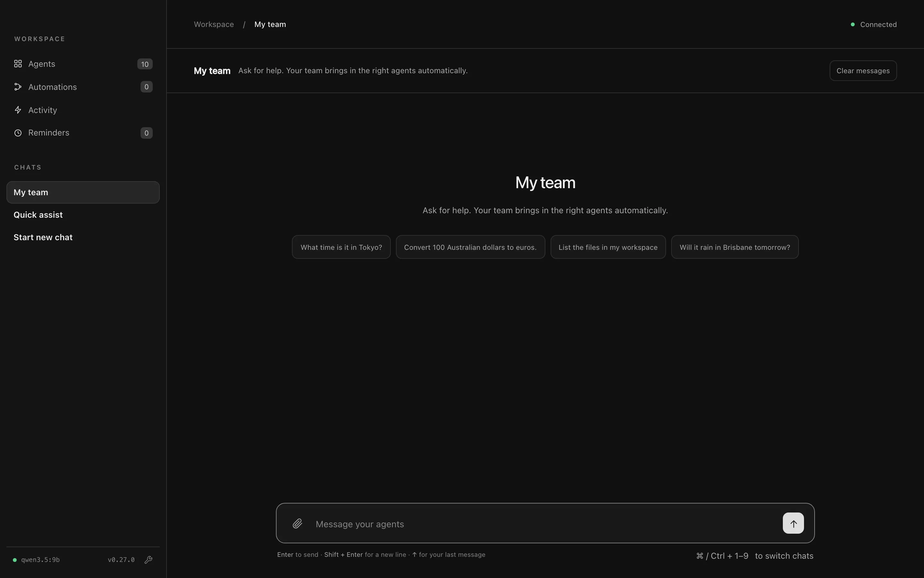The width and height of the screenshot is (924, 578).
Task: Click Start new chat
Action: [x=83, y=237]
